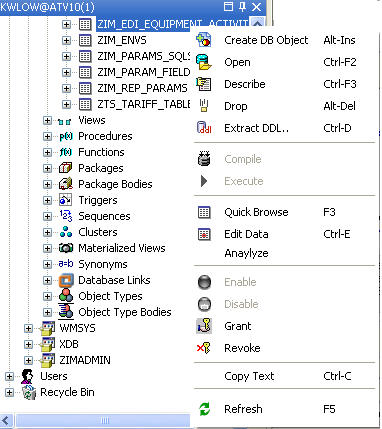This screenshot has height=429, width=382.
Task: Click the Synonyms a=b icon
Action: (x=66, y=264)
